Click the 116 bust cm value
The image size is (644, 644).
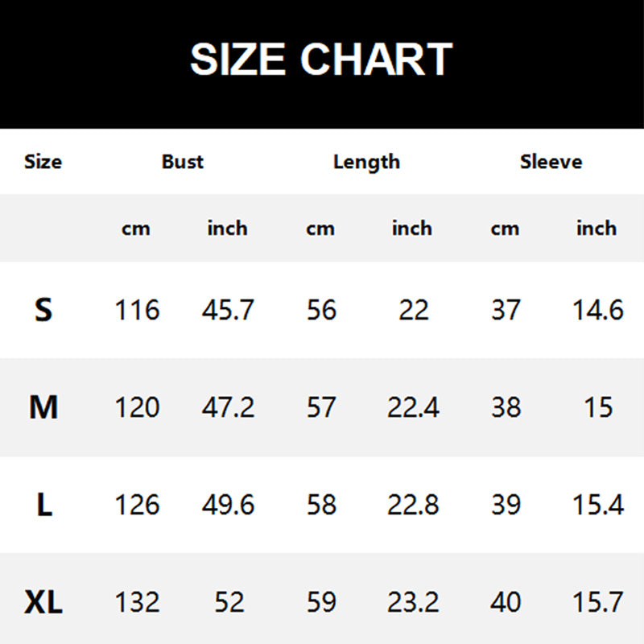(137, 310)
